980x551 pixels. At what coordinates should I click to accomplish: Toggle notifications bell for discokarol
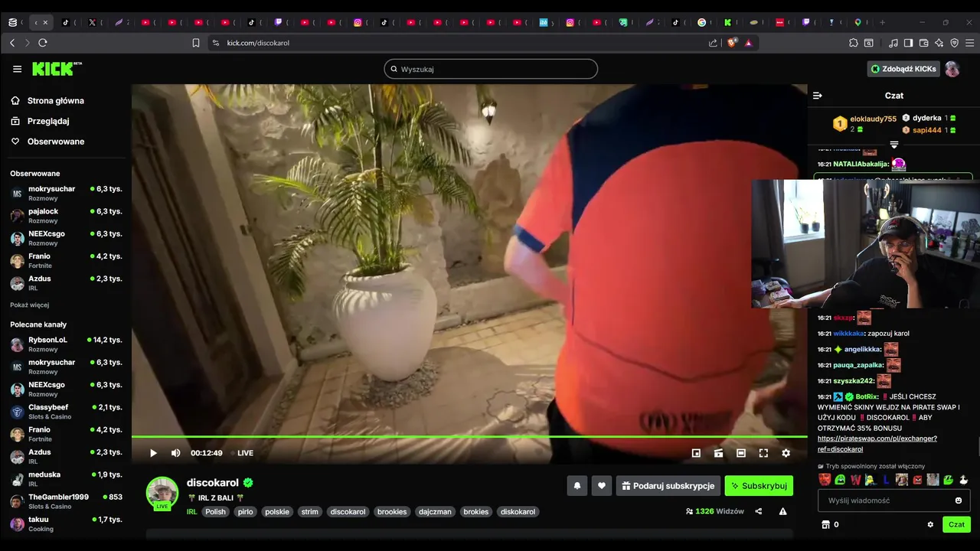(577, 486)
